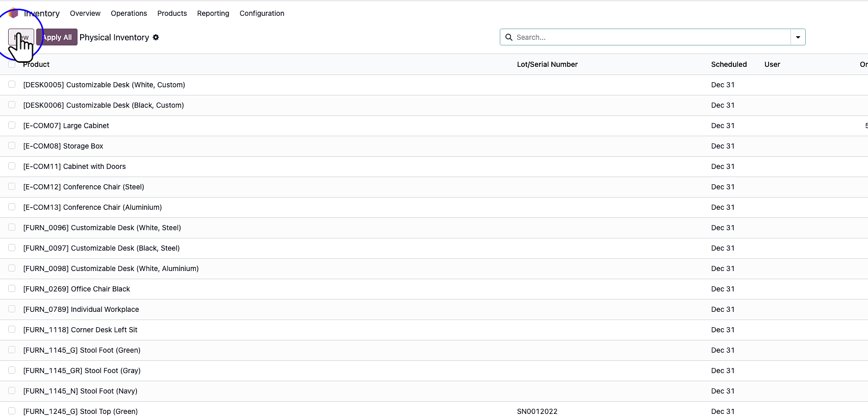The height and width of the screenshot is (418, 868).
Task: Open the [FURN_0789] Individual Workplace row
Action: click(434, 309)
